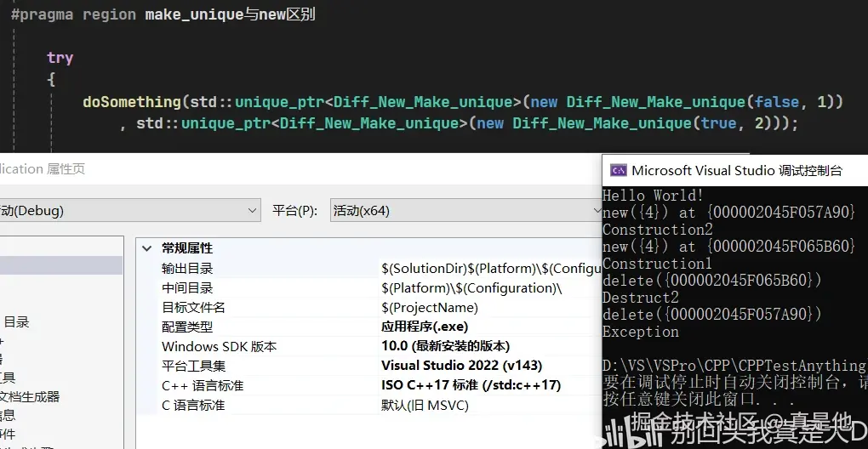868x449 pixels.
Task: Select the Windows SDK 版本 property row
Action: [369, 347]
